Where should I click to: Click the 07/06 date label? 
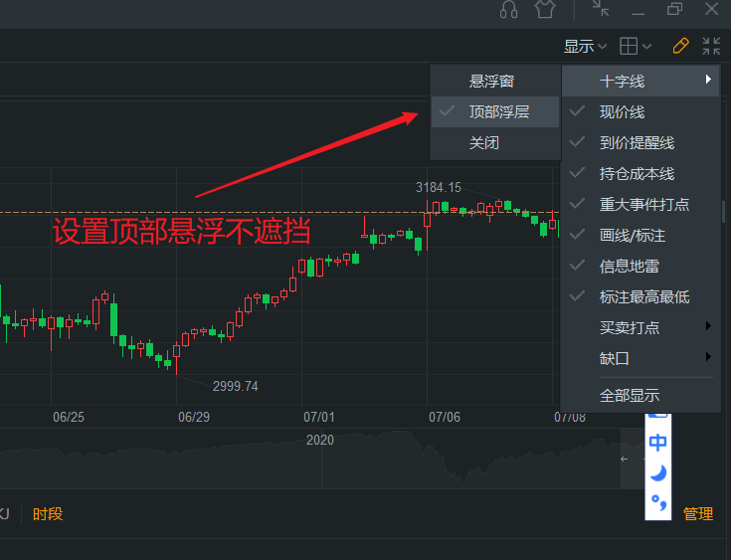(445, 417)
